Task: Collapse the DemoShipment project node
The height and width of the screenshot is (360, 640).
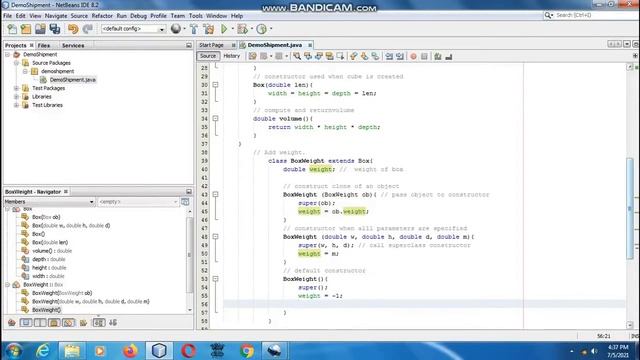Action: pos(8,54)
